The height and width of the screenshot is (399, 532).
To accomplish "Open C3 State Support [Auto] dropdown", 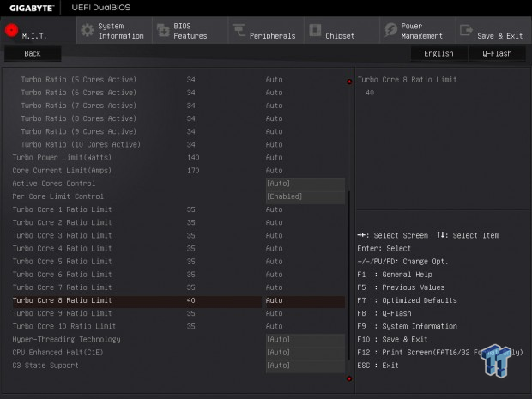I will pyautogui.click(x=305, y=366).
